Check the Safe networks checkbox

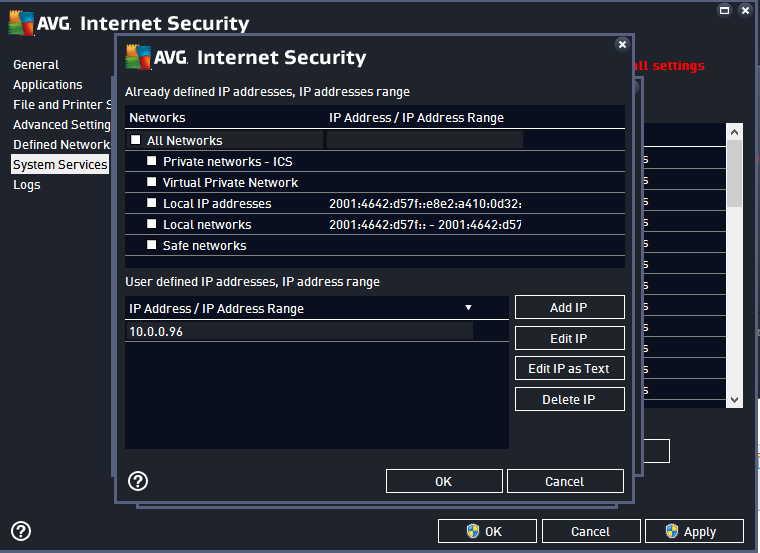pyautogui.click(x=152, y=245)
